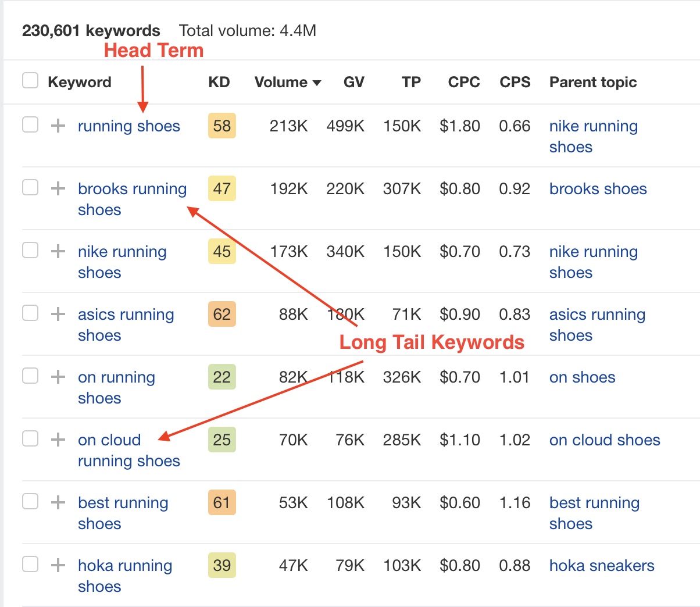The width and height of the screenshot is (700, 607).
Task: Click the plus icon beside running shoes
Action: tap(58, 126)
